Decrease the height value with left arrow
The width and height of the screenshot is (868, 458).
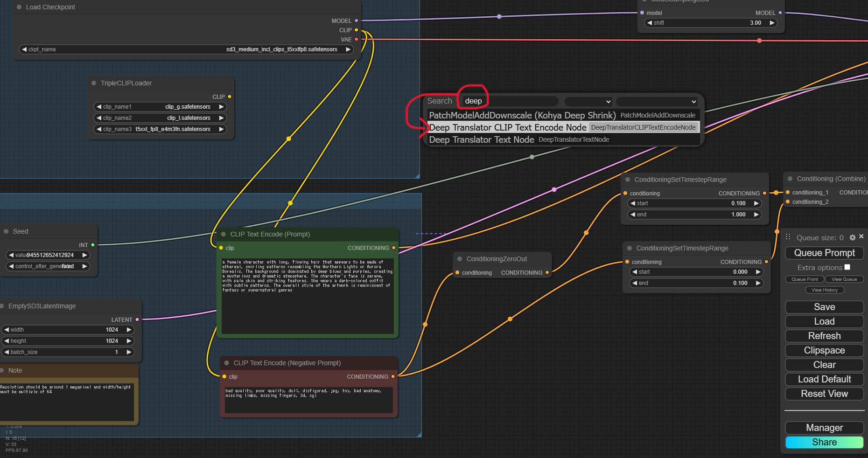7,341
